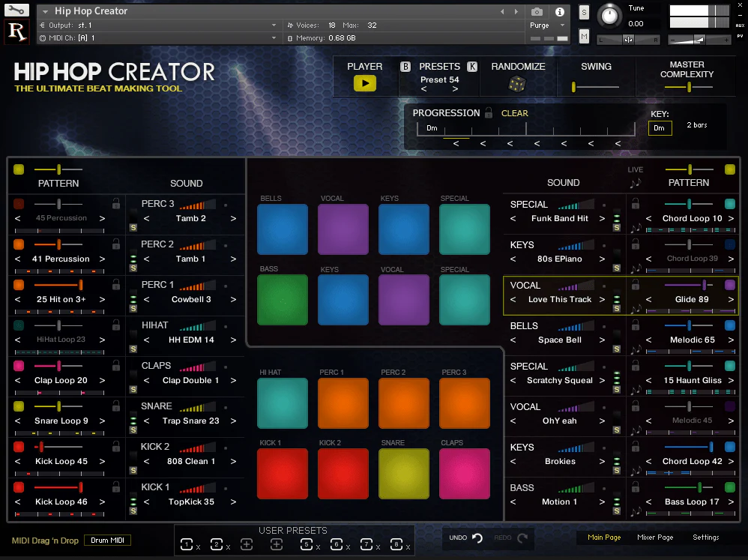Click the Undo arrow icon
748x560 pixels.
(x=477, y=538)
